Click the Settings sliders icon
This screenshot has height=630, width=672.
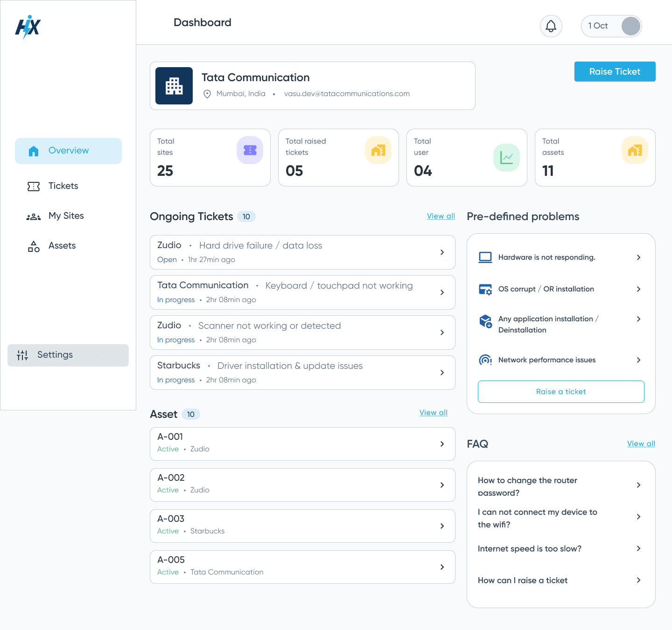[x=22, y=355]
